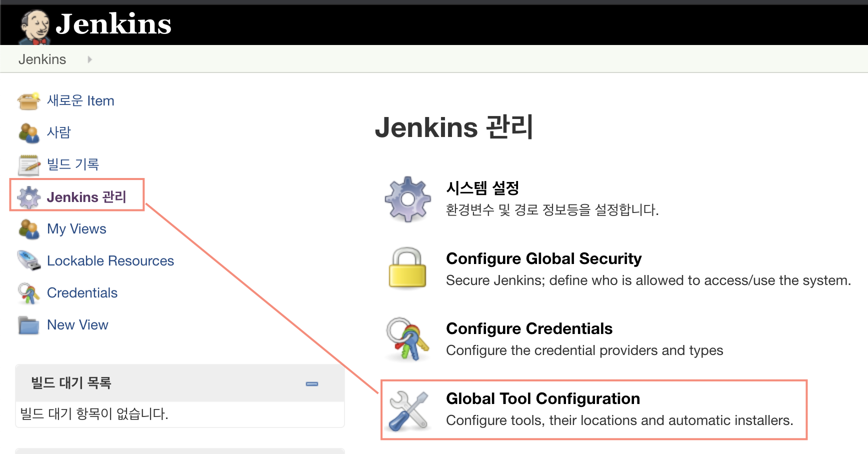Open the Lockable Resources link
This screenshot has height=454, width=868.
pyautogui.click(x=110, y=261)
